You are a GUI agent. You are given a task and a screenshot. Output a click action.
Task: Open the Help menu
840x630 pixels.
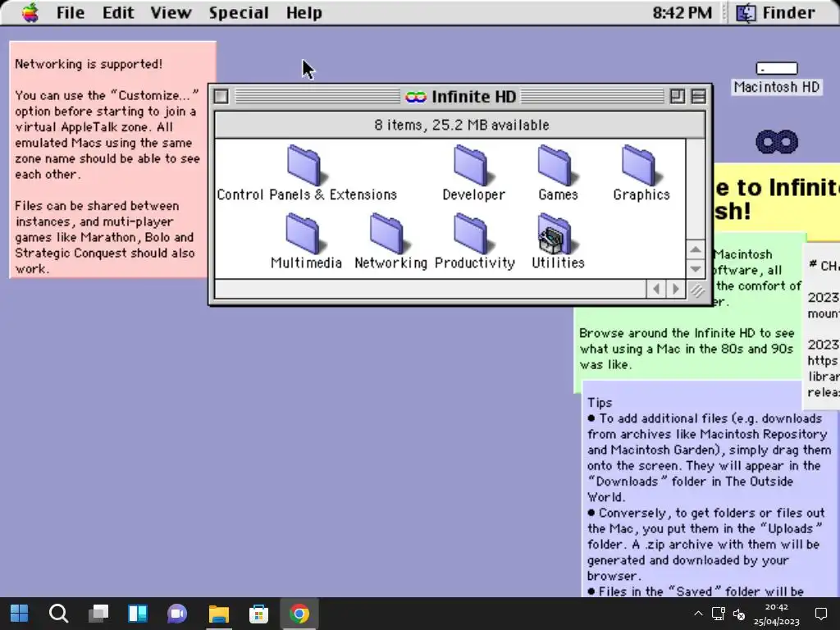(304, 12)
